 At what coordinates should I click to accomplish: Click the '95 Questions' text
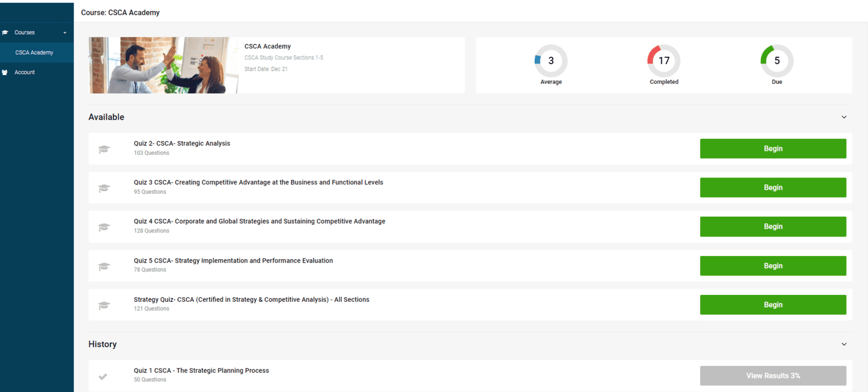pyautogui.click(x=150, y=192)
